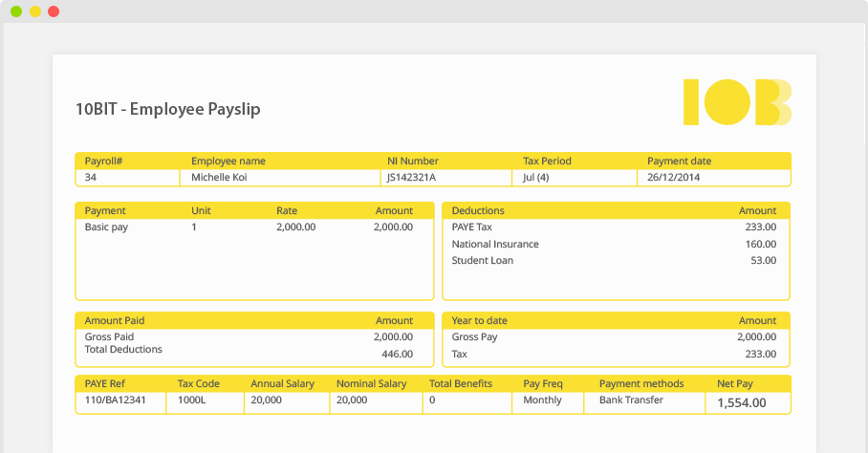Image resolution: width=868 pixels, height=453 pixels.
Task: Click the Amount Paid header
Action: point(114,320)
